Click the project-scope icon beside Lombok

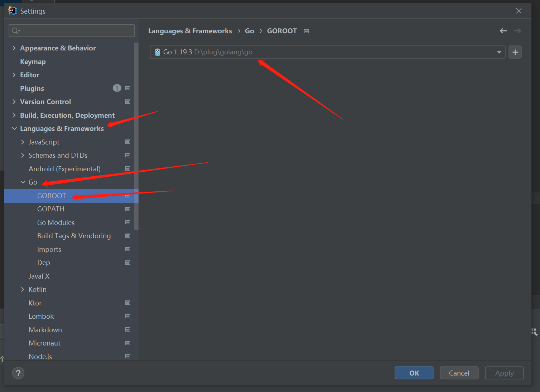coord(127,316)
